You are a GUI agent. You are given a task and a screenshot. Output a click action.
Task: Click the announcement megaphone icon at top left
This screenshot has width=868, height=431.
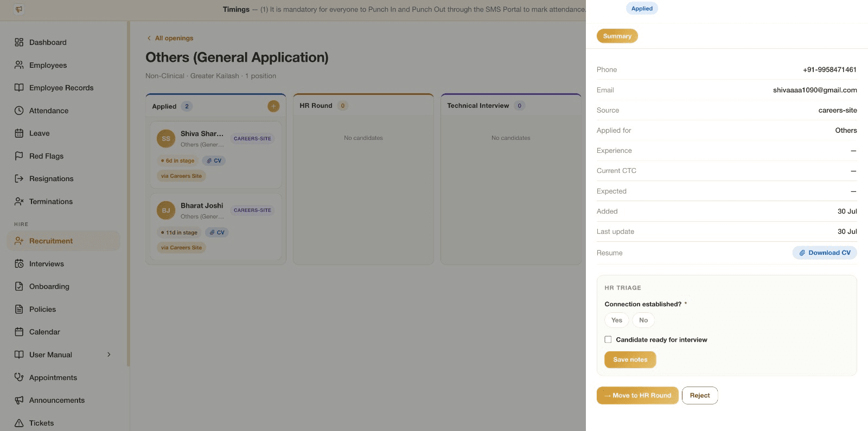tap(19, 9)
